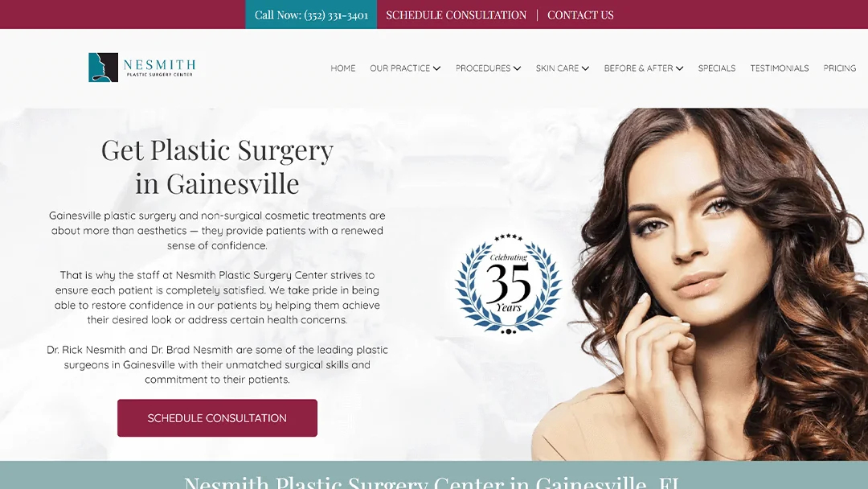Click the maroon Schedule Consultation button

click(x=217, y=418)
